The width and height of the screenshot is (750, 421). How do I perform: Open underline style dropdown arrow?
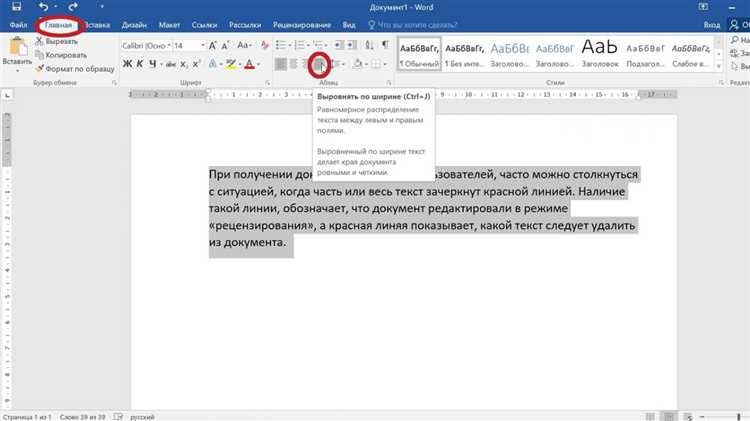161,65
